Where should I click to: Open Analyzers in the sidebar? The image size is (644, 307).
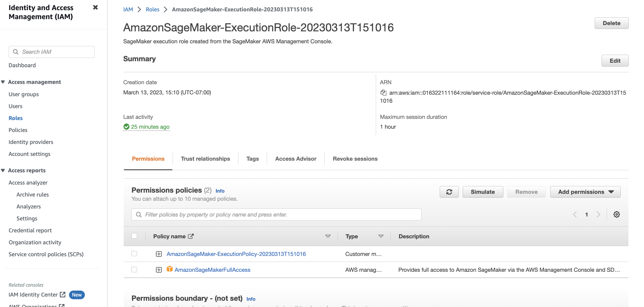pos(29,206)
